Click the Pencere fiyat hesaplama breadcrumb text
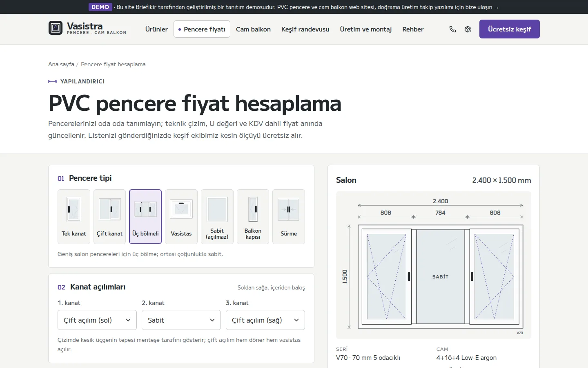Screen dimensions: 588x368 coord(113,64)
